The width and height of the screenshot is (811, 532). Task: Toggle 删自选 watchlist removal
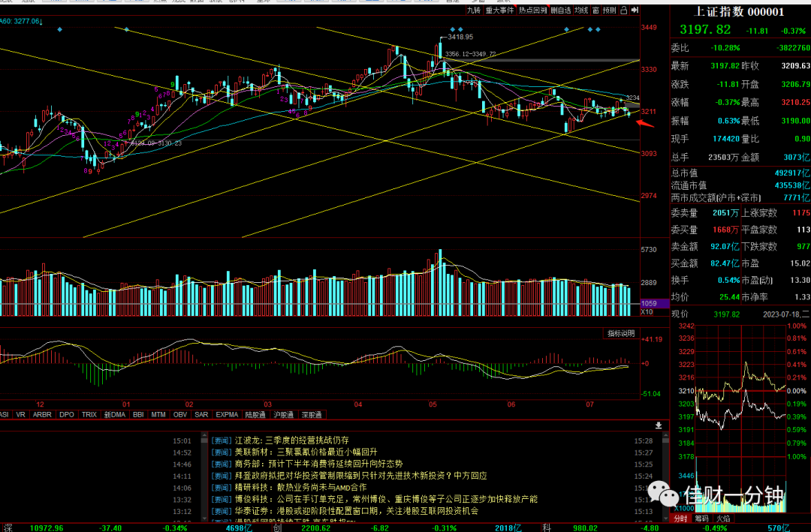[561, 11]
